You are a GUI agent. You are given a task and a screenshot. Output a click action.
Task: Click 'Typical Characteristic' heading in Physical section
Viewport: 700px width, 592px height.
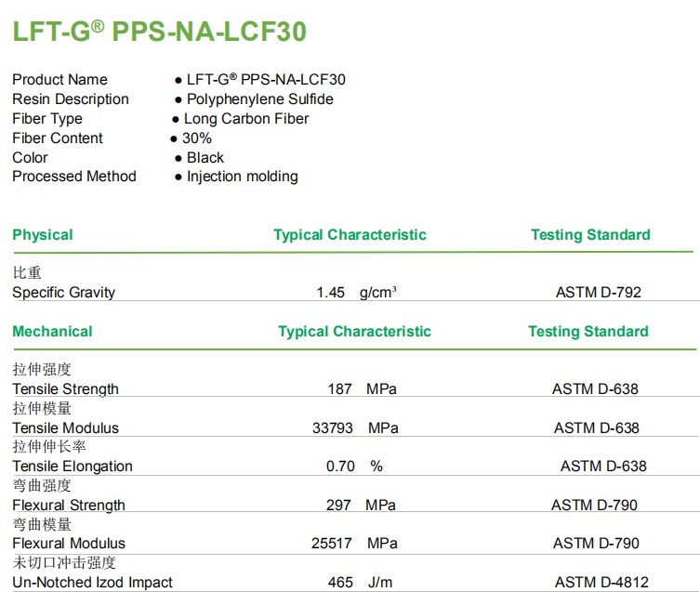[350, 235]
